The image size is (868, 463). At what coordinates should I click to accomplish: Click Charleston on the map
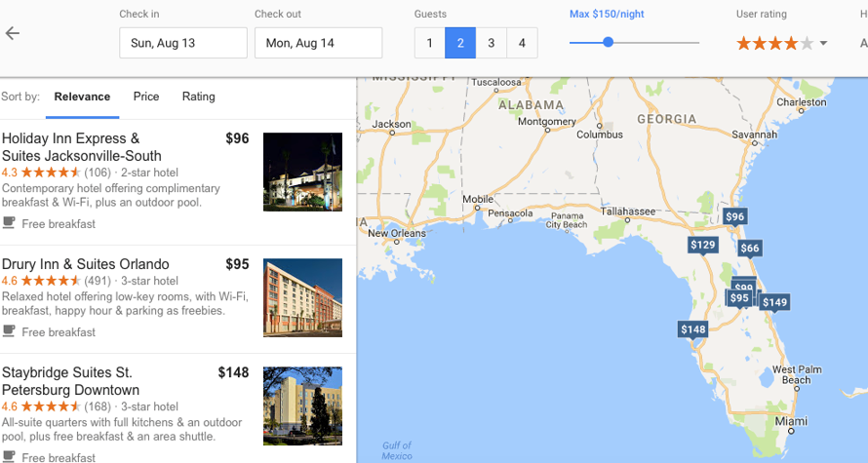tap(801, 101)
